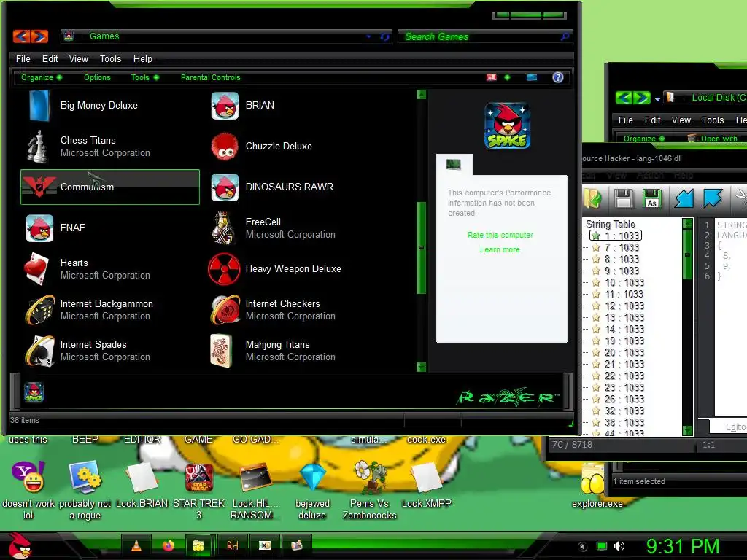The width and height of the screenshot is (747, 560).
Task: Click Options in Games toolbar
Action: (97, 77)
